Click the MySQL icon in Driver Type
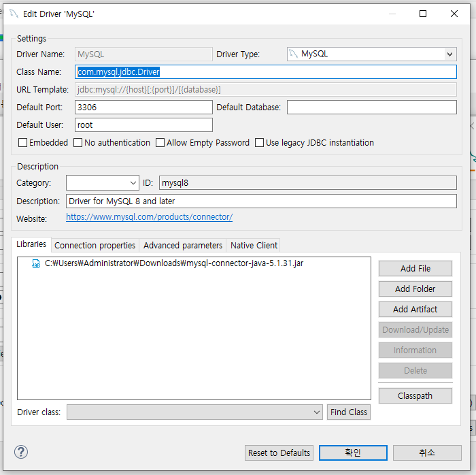Image resolution: width=476 pixels, height=475 pixels. tap(293, 54)
